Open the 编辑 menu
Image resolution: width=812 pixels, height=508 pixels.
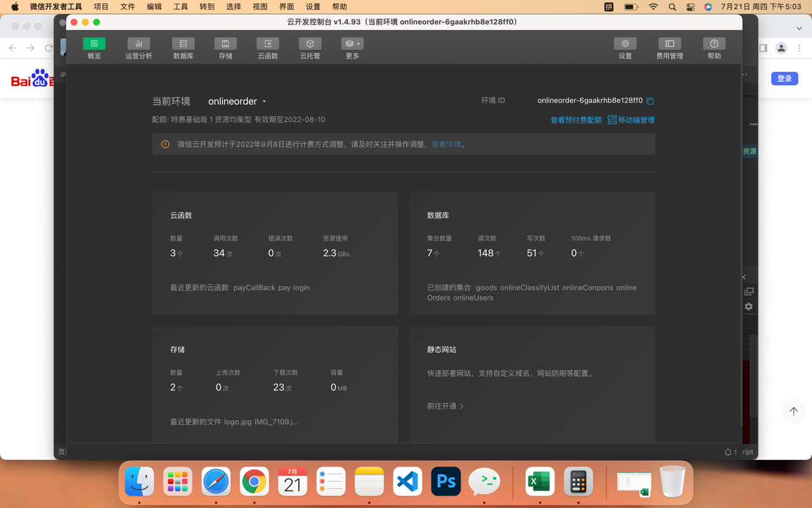pos(154,7)
